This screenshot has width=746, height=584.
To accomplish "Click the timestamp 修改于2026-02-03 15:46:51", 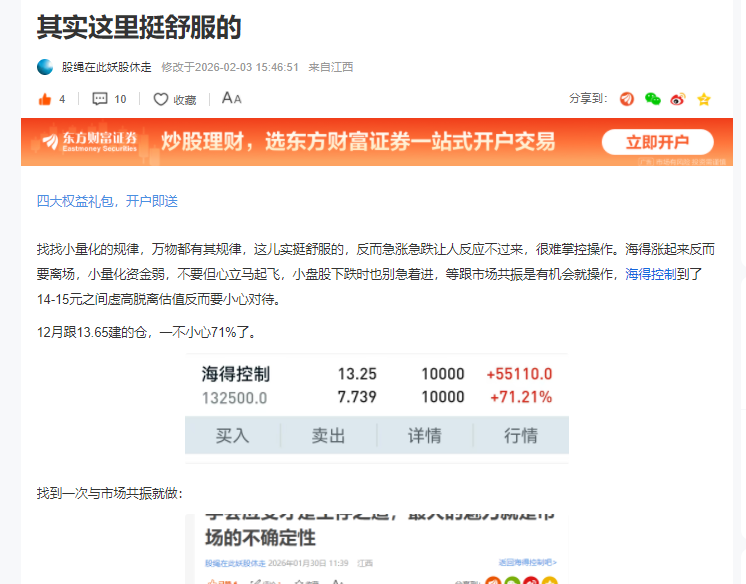I will [230, 67].
